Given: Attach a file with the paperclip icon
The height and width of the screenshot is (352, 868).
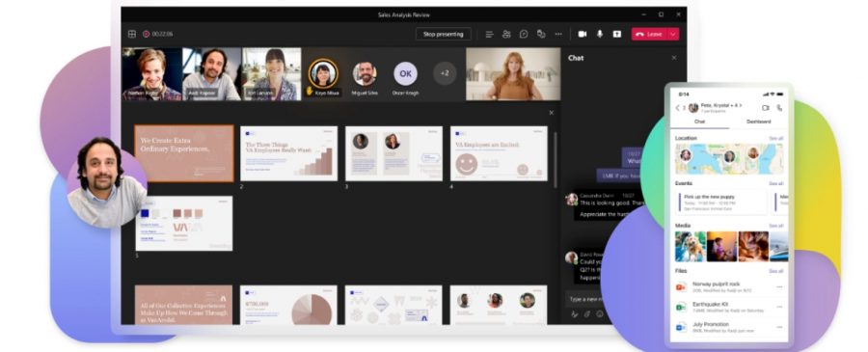Looking at the screenshot, I should [x=587, y=313].
